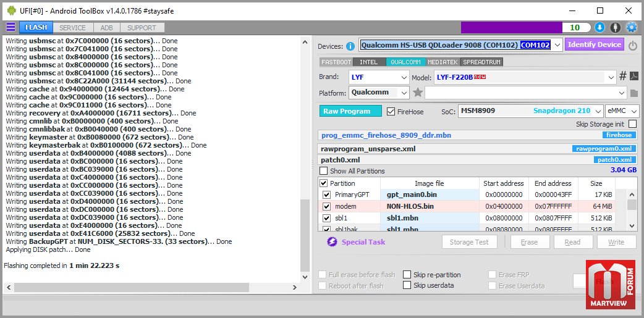644x318 pixels.
Task: Open the Platform Qualcomm dropdown
Action: pos(404,93)
